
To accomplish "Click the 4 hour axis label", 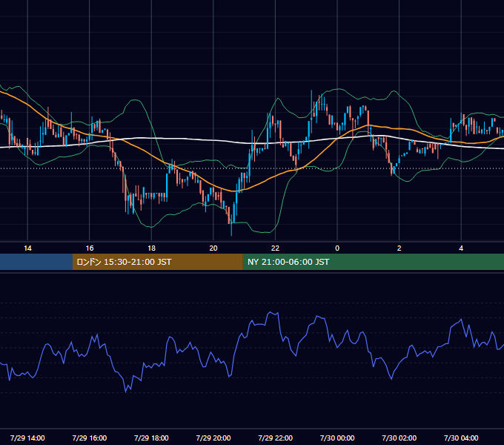I will click(461, 248).
